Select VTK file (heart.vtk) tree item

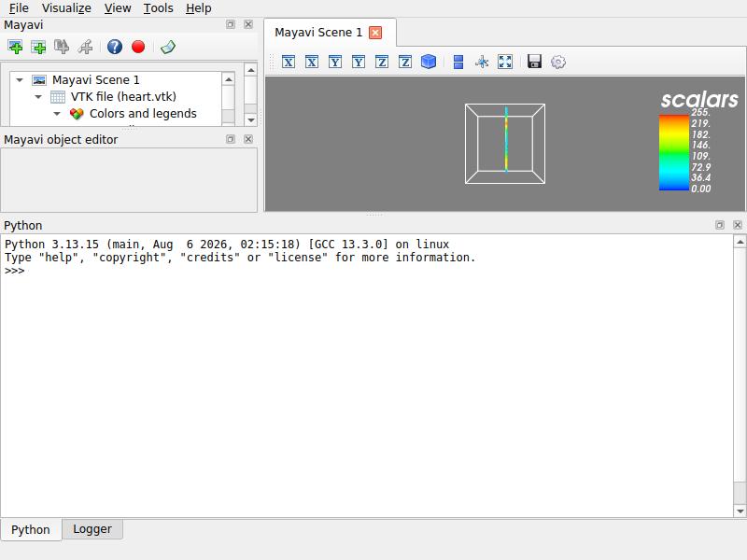click(123, 97)
